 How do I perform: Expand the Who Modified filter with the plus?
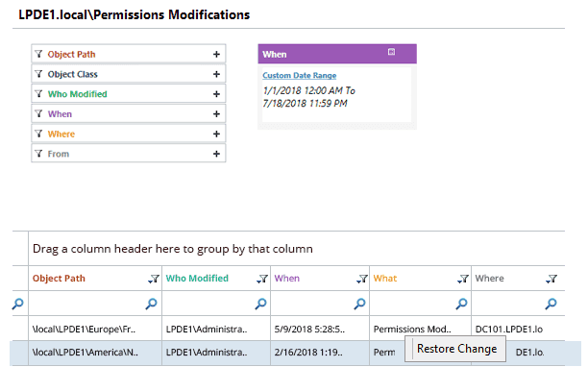tap(216, 94)
